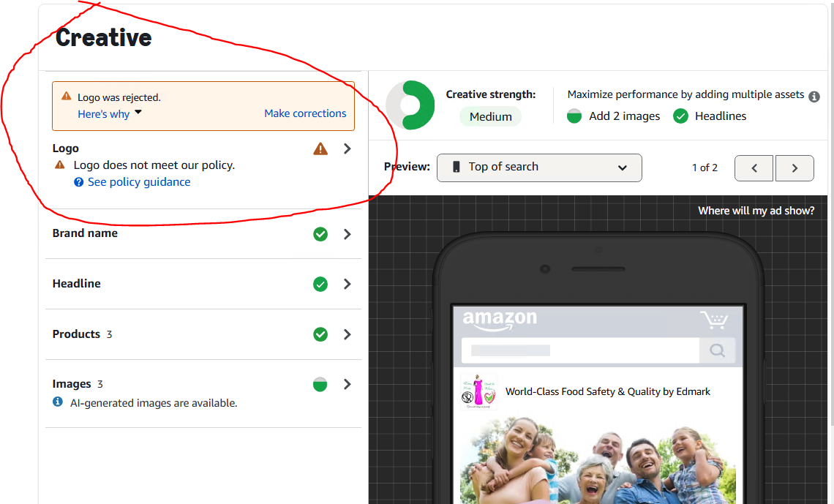Click the brand logo thumbnail in ad preview
The height and width of the screenshot is (504, 834).
(x=478, y=391)
